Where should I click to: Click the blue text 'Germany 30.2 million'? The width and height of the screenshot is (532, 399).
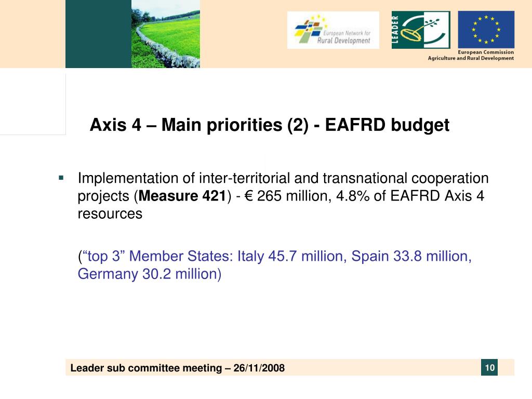[148, 274]
